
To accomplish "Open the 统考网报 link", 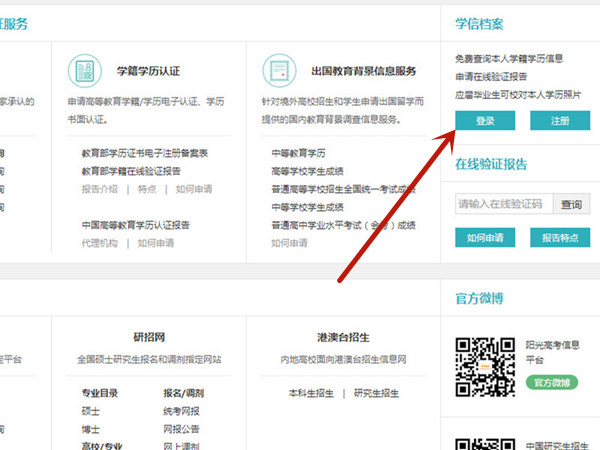I will tap(181, 411).
